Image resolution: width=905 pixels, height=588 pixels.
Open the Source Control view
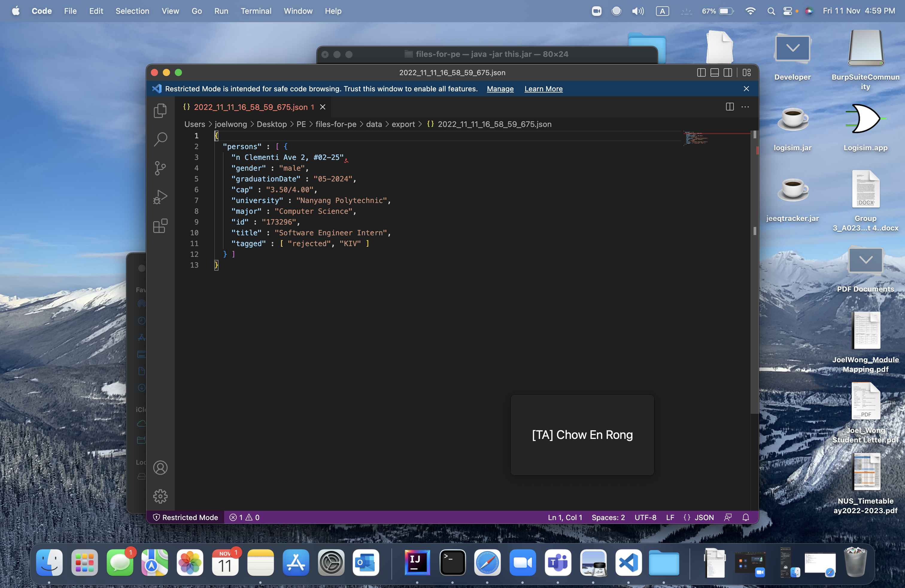pyautogui.click(x=160, y=168)
